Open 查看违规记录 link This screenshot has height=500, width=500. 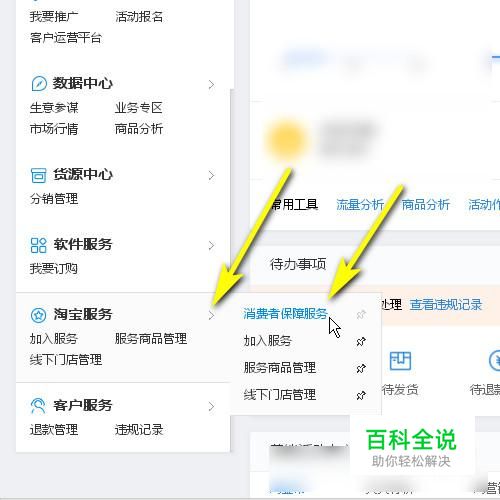click(x=446, y=305)
